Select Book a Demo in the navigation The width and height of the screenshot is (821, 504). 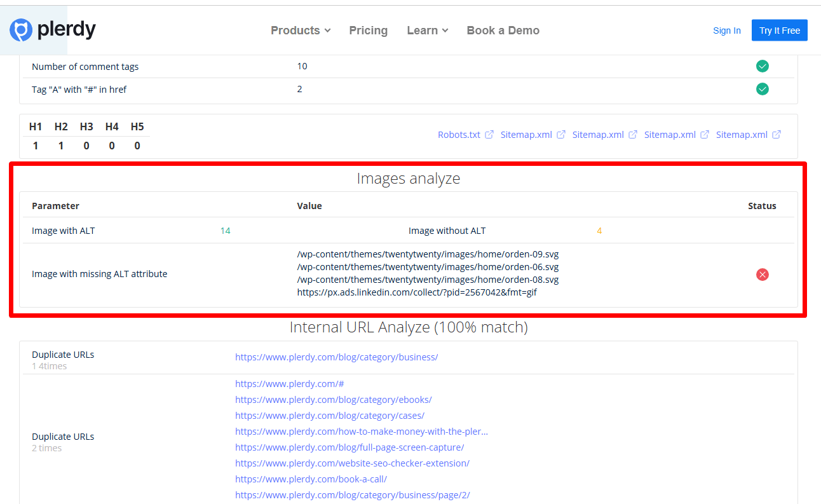[x=503, y=30]
